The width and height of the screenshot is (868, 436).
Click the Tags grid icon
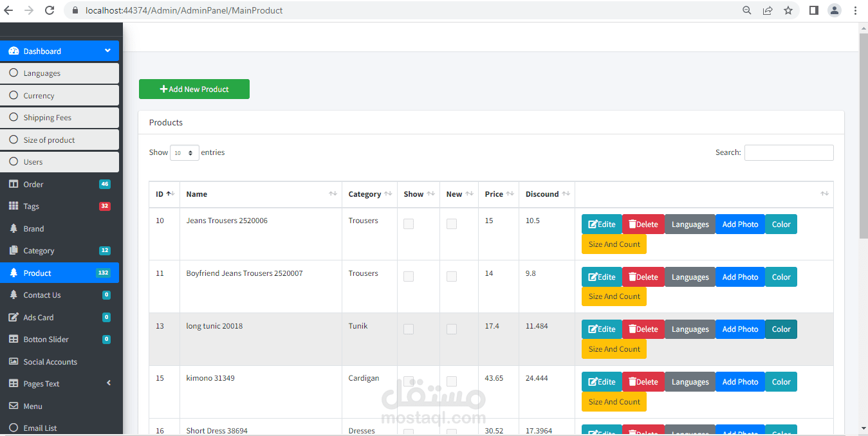pyautogui.click(x=14, y=206)
